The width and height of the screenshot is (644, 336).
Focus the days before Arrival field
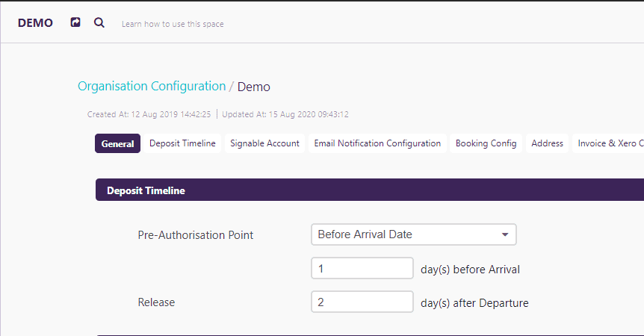[362, 268]
